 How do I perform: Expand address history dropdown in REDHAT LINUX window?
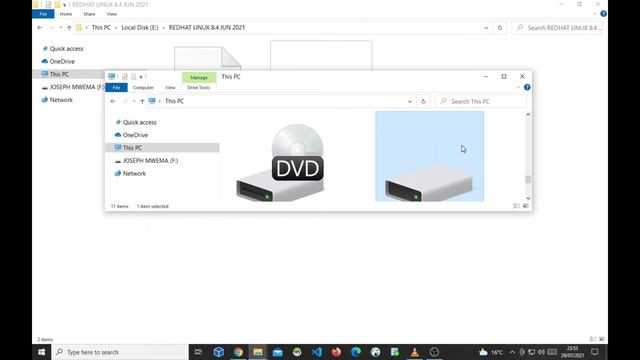pyautogui.click(x=486, y=28)
